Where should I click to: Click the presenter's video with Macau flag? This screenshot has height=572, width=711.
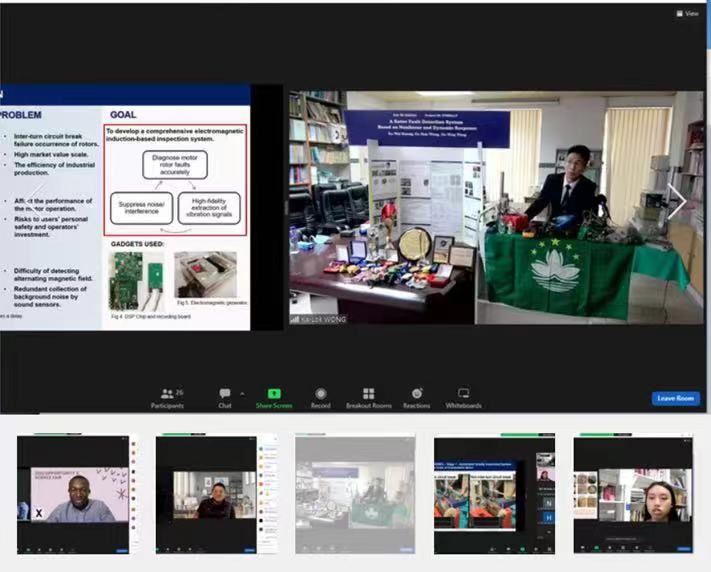click(x=495, y=208)
